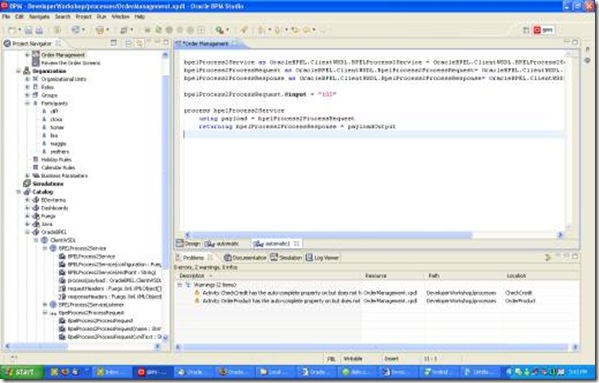This screenshot has width=599, height=383.
Task: Select the BPELProcess2ServiceListener node
Action: [91, 305]
